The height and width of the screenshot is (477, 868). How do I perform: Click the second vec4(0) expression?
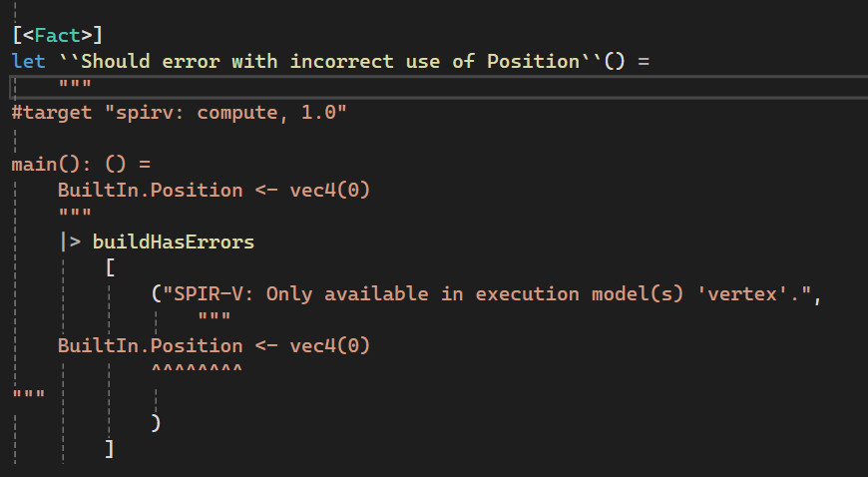click(330, 345)
